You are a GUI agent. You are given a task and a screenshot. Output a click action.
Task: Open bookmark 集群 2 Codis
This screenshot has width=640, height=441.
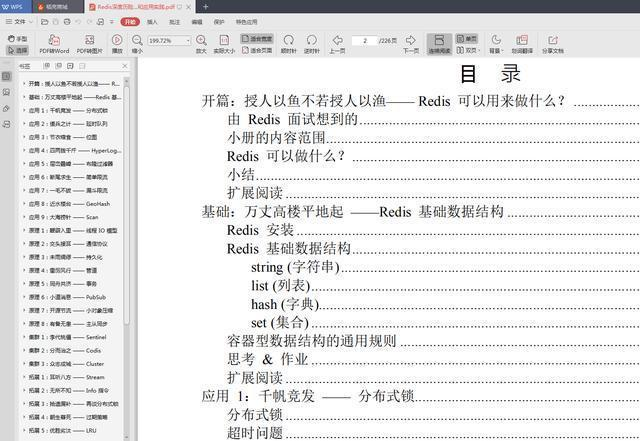(x=65, y=351)
